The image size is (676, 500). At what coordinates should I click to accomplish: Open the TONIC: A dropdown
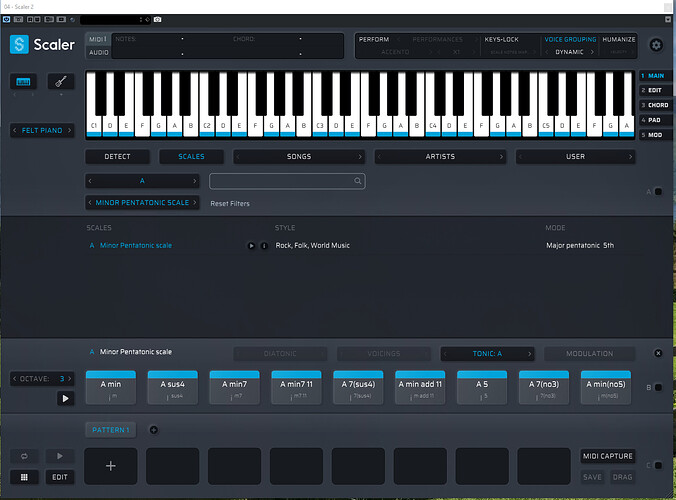[487, 353]
